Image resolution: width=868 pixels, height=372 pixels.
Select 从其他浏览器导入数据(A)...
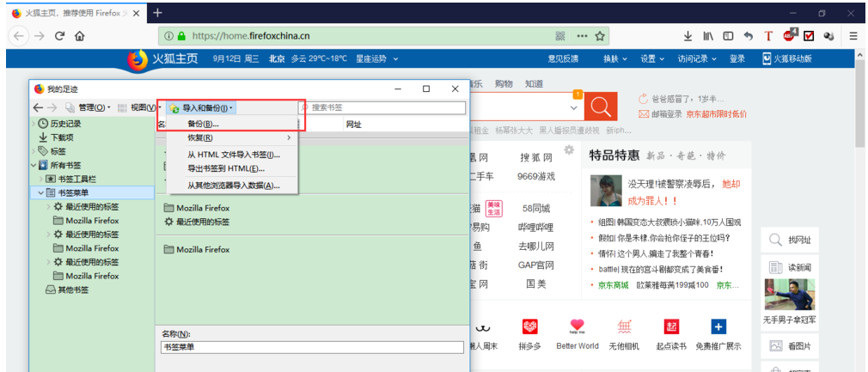[x=233, y=186]
